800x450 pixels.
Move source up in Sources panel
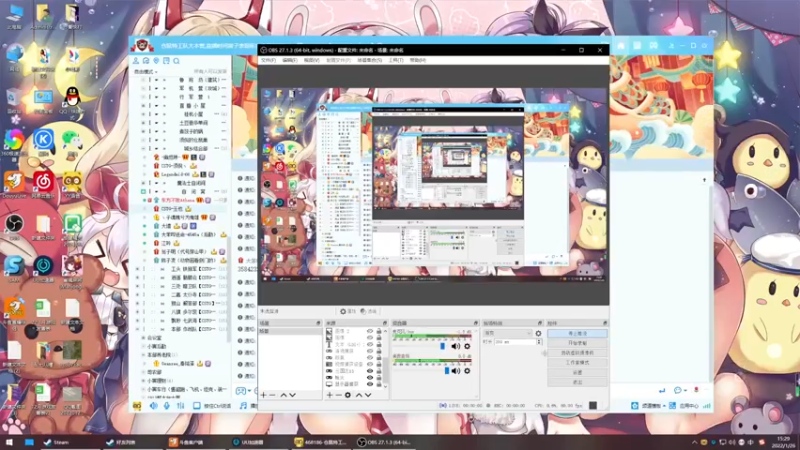coord(359,395)
